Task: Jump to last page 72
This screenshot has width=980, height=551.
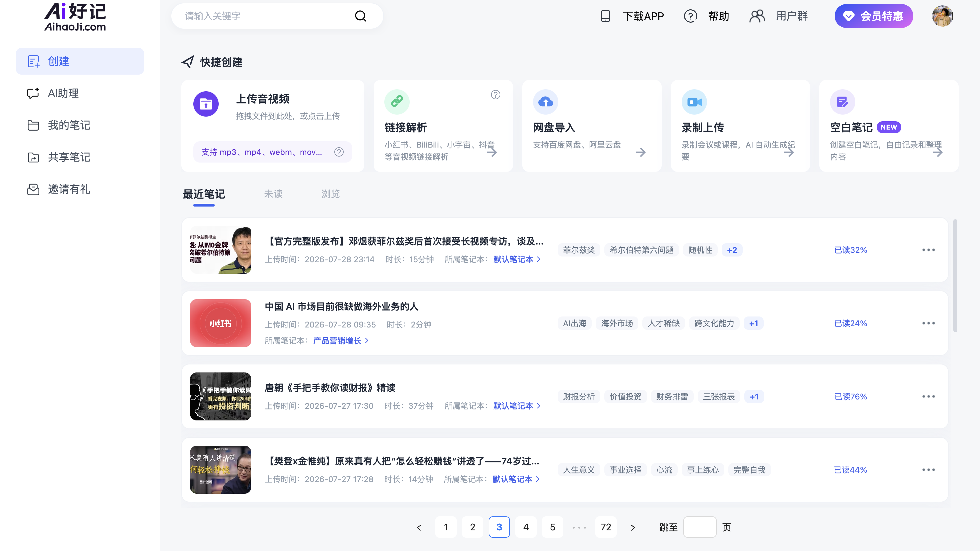Action: (606, 527)
